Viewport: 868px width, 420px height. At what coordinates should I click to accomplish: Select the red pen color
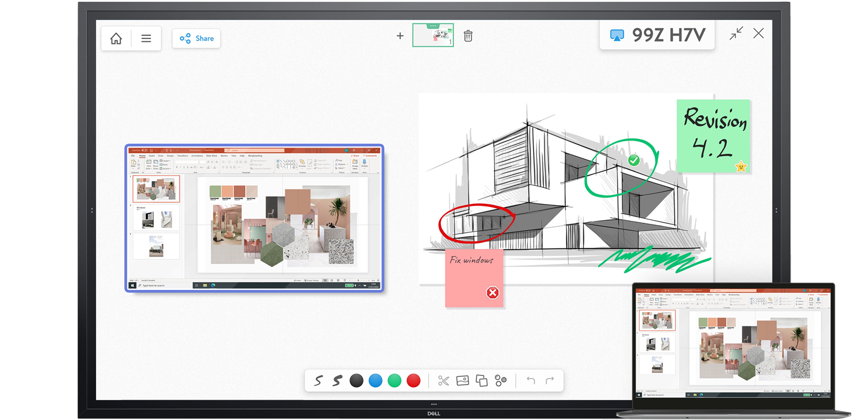(x=413, y=380)
